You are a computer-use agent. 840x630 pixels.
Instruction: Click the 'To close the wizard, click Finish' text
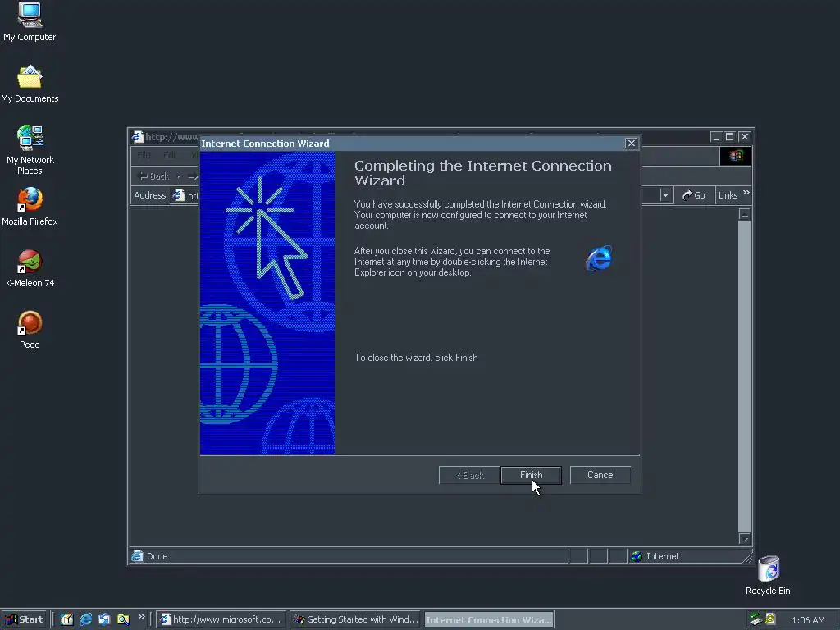pos(416,358)
